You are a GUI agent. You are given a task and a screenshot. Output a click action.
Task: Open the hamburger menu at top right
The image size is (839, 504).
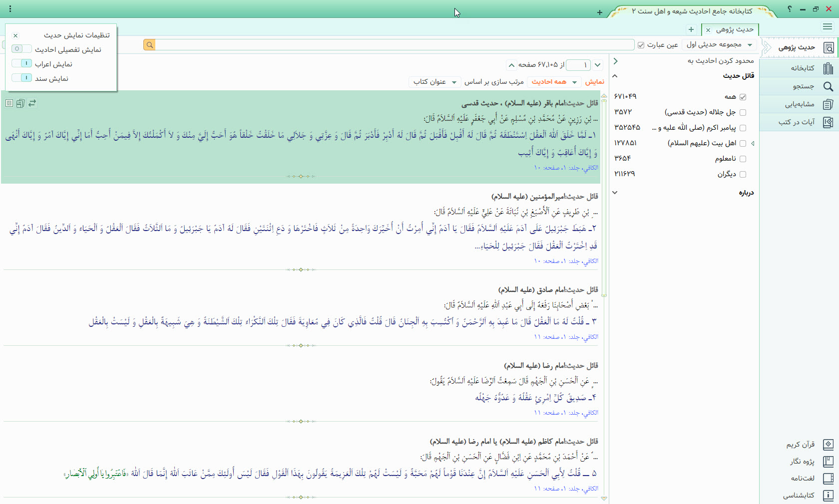[827, 27]
